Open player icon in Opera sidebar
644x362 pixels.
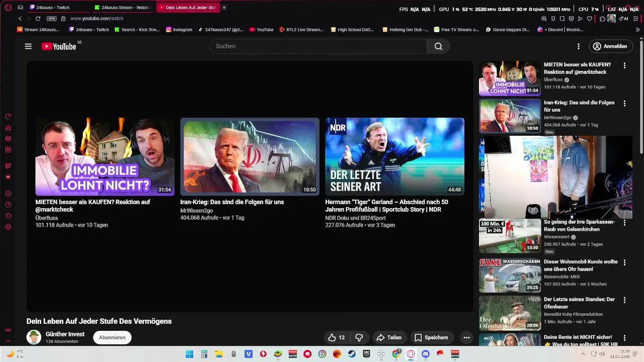[x=8, y=194]
